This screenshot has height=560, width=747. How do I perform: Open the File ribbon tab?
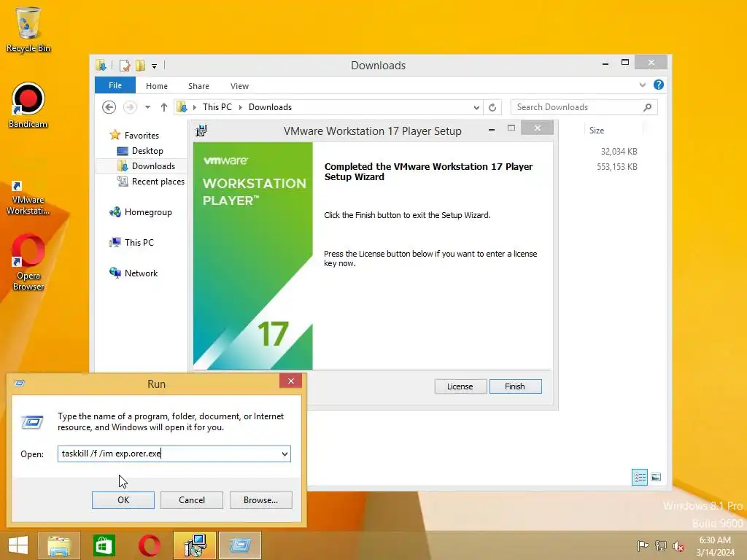point(115,85)
